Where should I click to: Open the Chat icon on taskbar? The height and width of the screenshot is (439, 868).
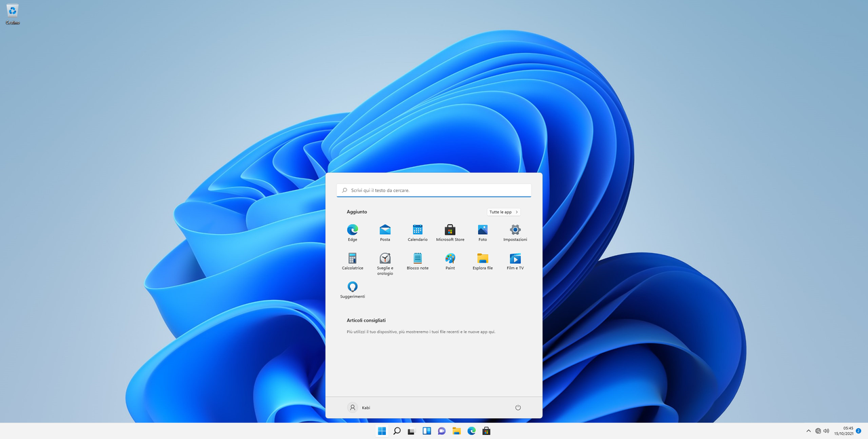point(441,431)
